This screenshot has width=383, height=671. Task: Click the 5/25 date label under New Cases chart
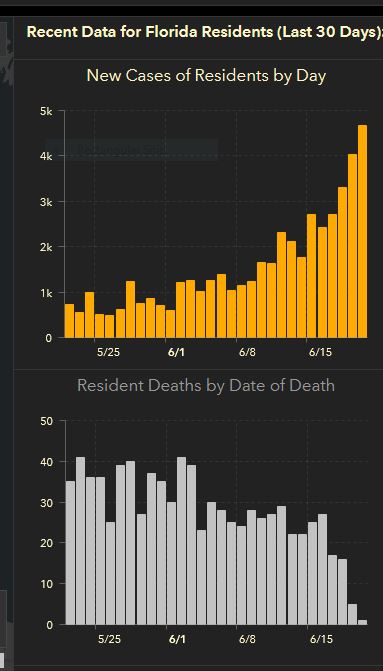[x=109, y=353]
